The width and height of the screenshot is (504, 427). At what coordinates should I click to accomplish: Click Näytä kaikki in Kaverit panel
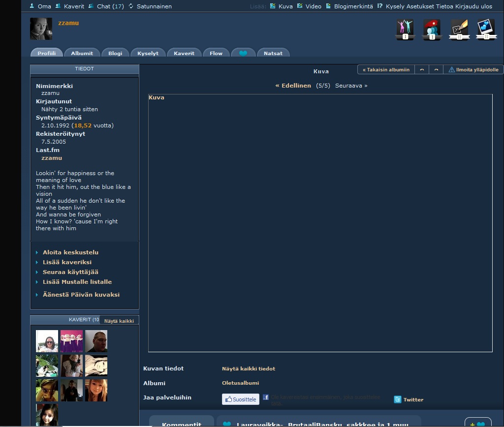[x=119, y=321]
